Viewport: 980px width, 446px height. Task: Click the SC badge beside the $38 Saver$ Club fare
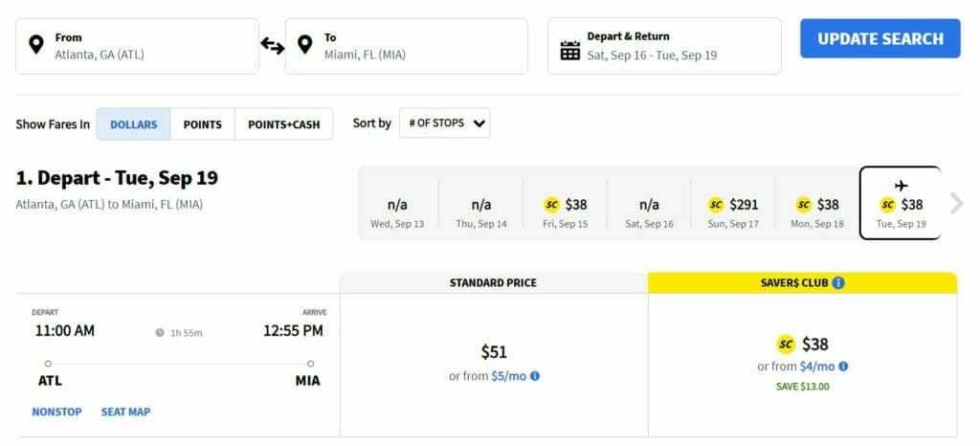(787, 345)
